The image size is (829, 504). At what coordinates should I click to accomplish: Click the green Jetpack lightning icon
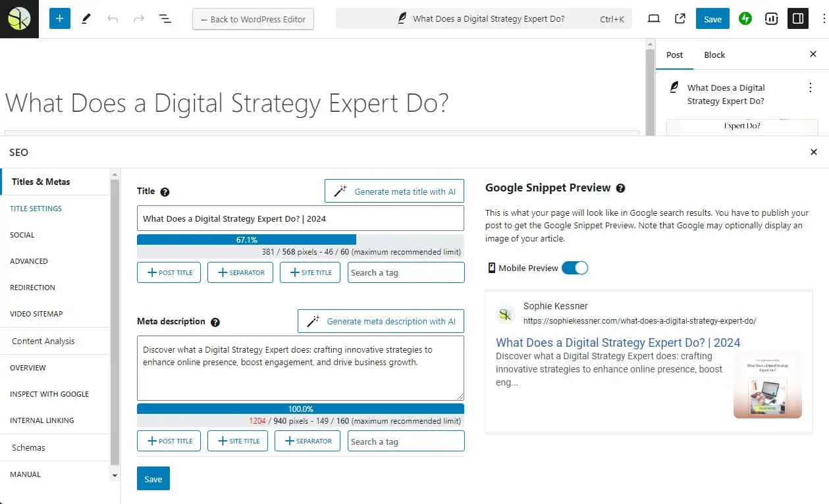coord(745,19)
